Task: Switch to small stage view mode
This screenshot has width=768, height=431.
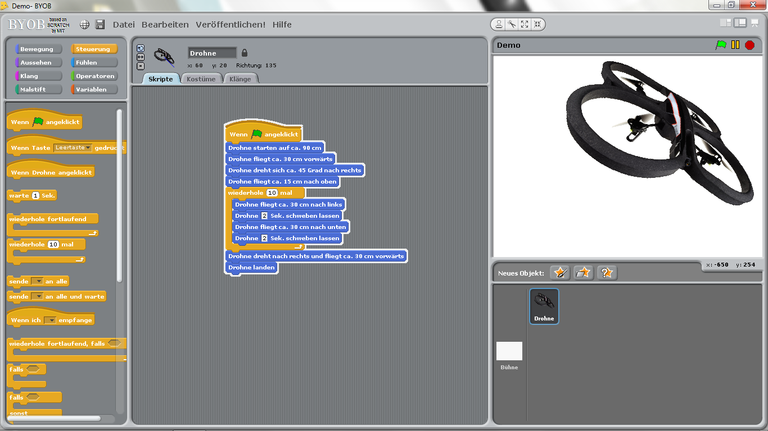Action: [x=725, y=22]
